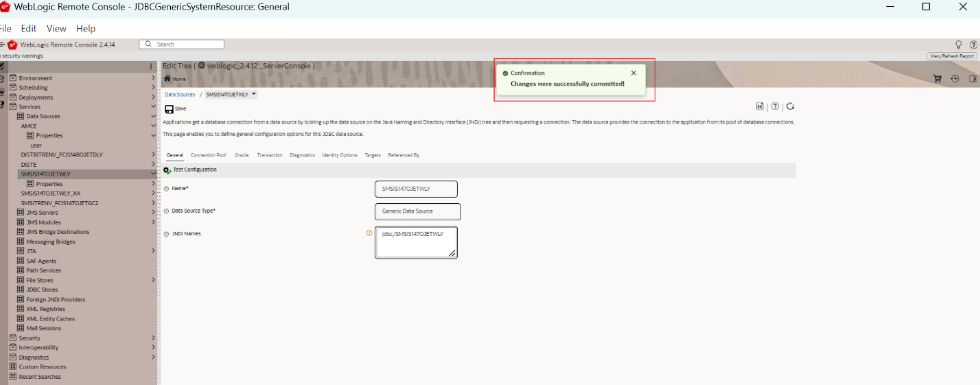Open the View menu

[x=56, y=29]
